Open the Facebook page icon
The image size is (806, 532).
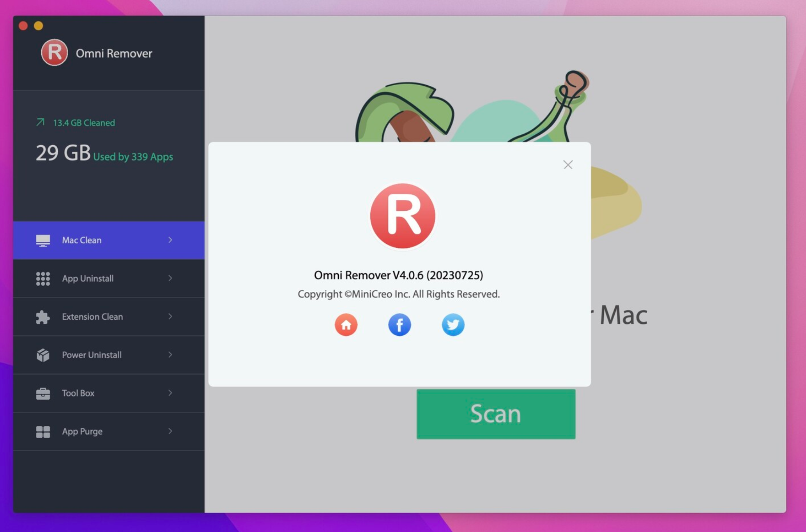click(x=399, y=324)
